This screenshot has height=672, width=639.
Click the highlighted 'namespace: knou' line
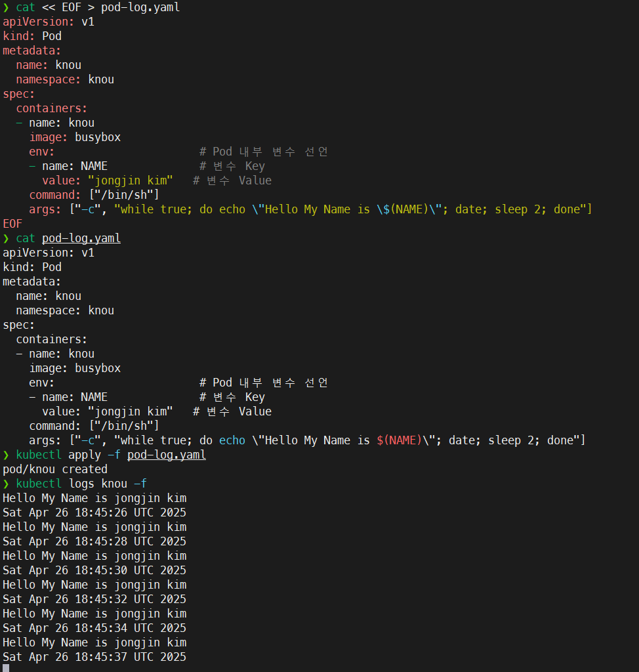point(65,79)
